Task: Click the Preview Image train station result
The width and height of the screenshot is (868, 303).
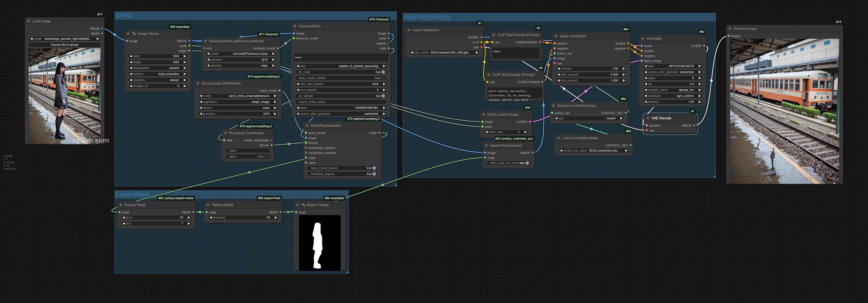Action: (x=784, y=111)
